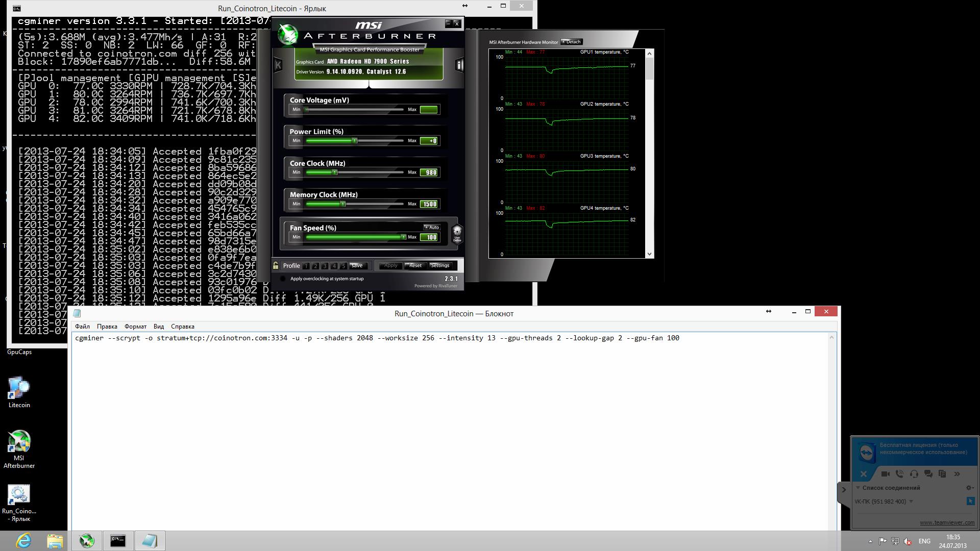Switch to MSI Afterburner in the taskbar
980x551 pixels.
(87, 541)
